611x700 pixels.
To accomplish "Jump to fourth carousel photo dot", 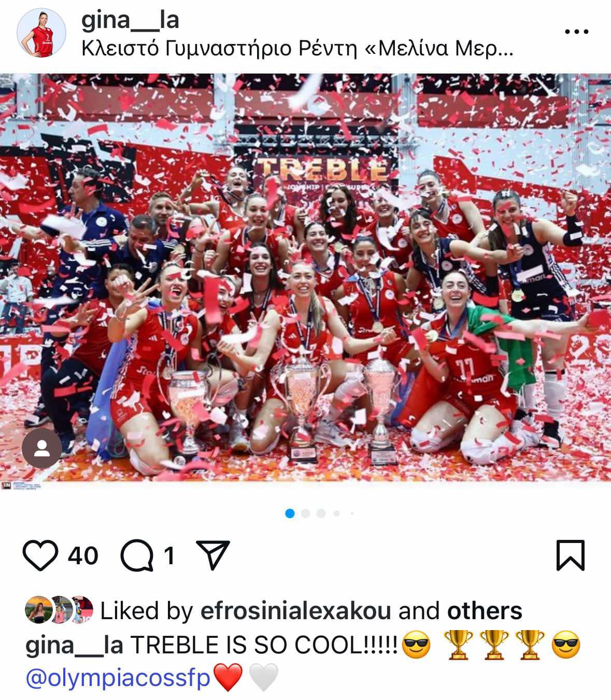I will [x=337, y=513].
